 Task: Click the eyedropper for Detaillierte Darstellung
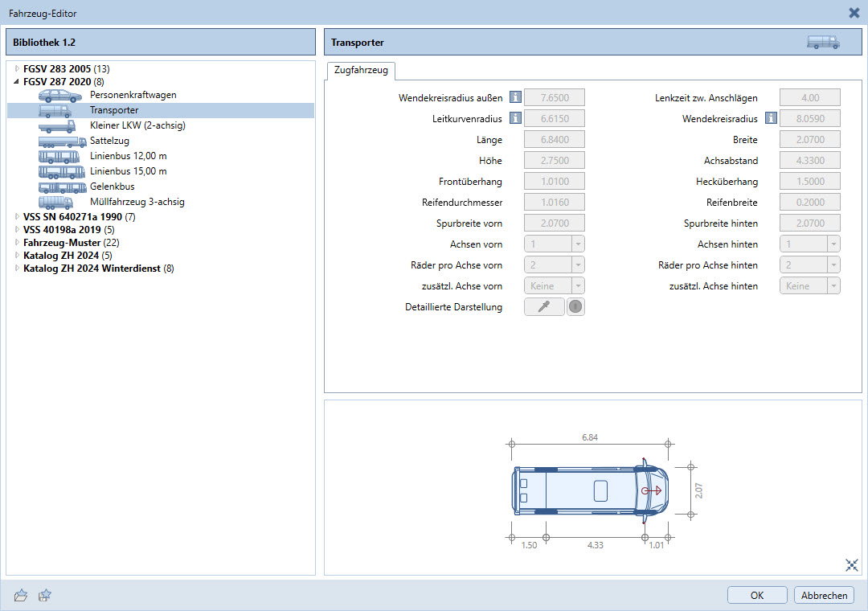[544, 307]
